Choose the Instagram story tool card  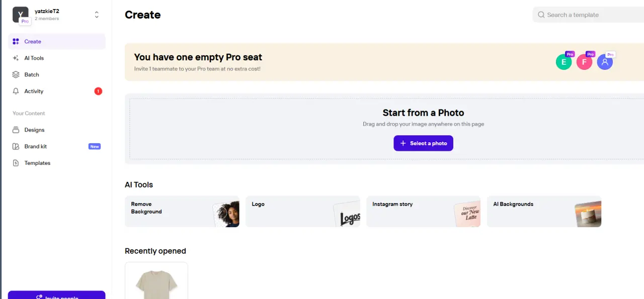click(x=423, y=212)
